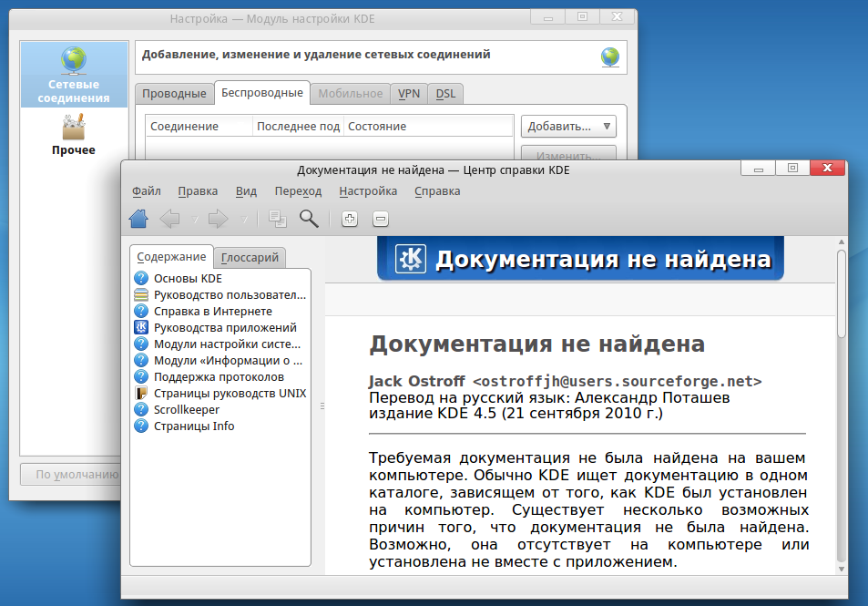Switch to the Беспроводные tab
868x606 pixels.
(261, 93)
